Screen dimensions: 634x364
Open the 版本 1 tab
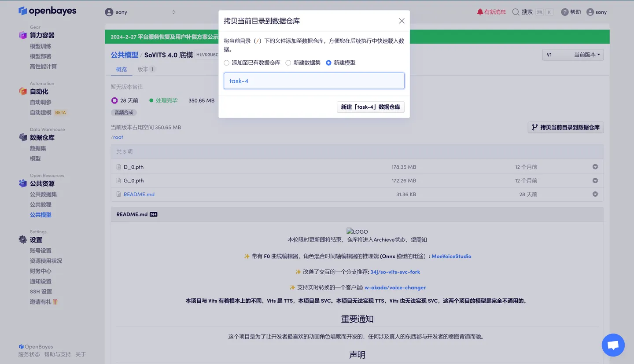click(146, 69)
